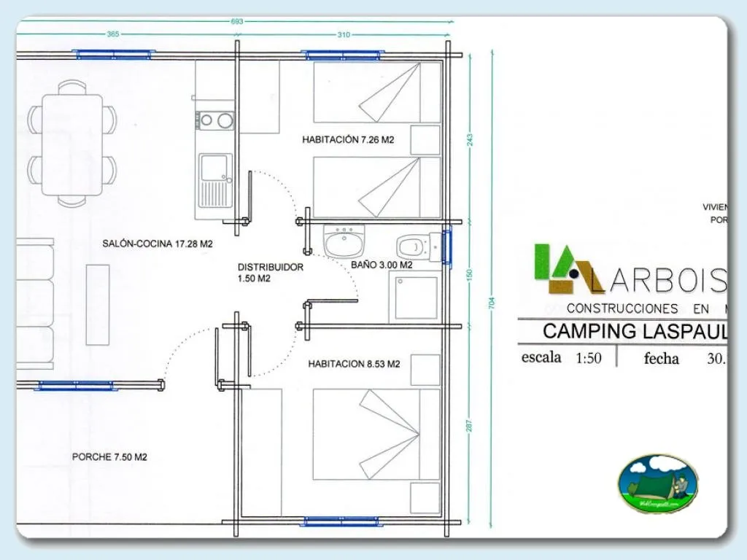The width and height of the screenshot is (747, 560).
Task: Click the dining table symbol
Action: point(72,145)
